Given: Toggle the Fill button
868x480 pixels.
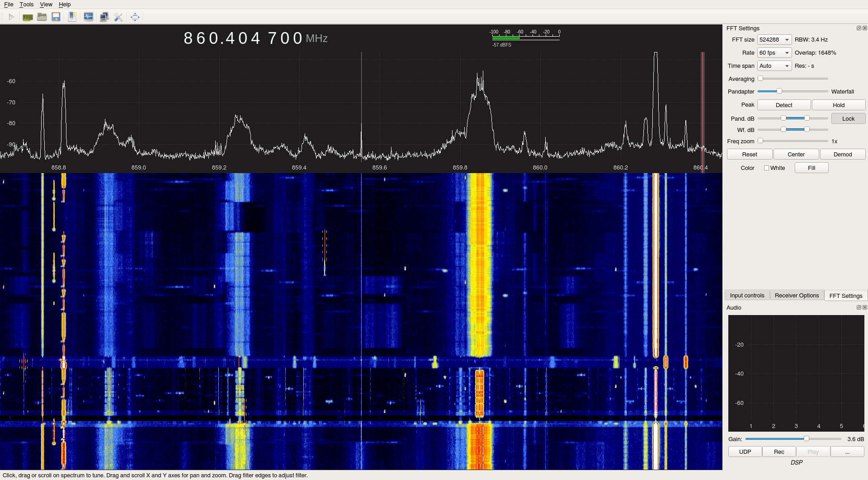Looking at the screenshot, I should 811,168.
